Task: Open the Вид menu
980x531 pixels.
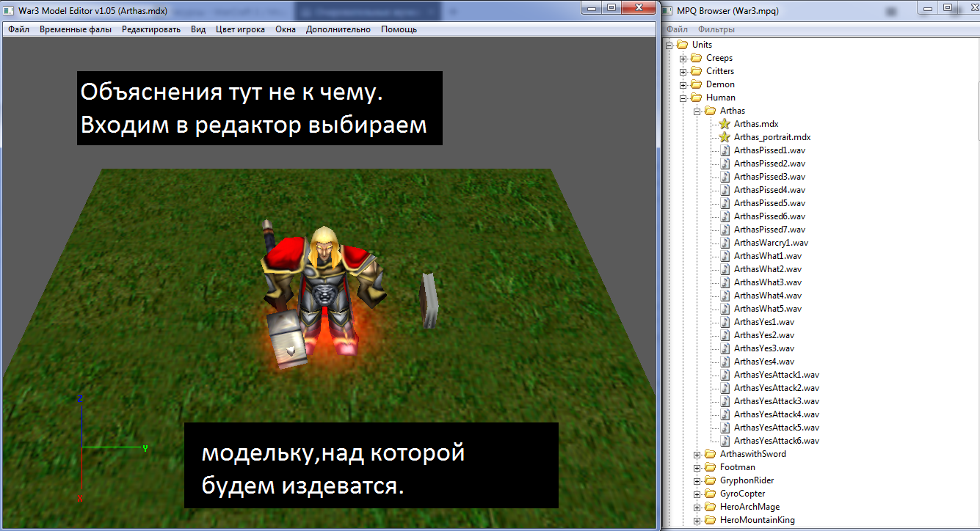Action: click(198, 29)
